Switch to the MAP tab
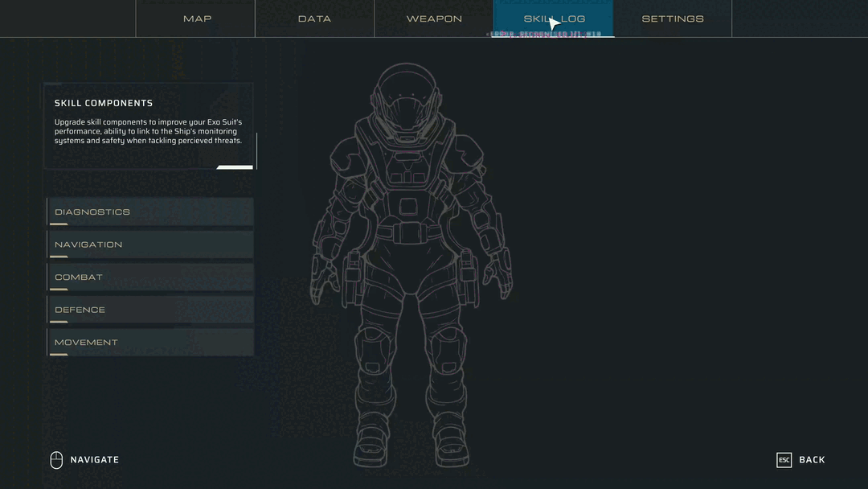 tap(195, 18)
